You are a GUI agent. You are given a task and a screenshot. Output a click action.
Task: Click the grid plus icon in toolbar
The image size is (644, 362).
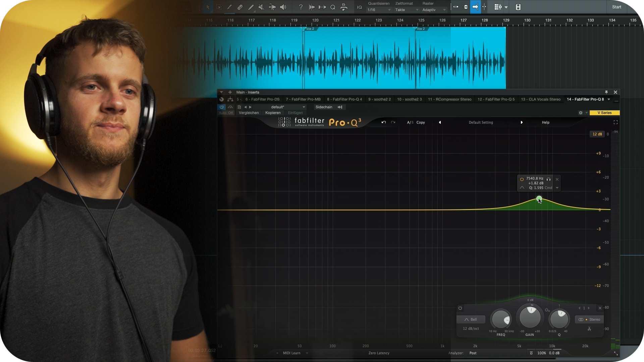pos(498,7)
